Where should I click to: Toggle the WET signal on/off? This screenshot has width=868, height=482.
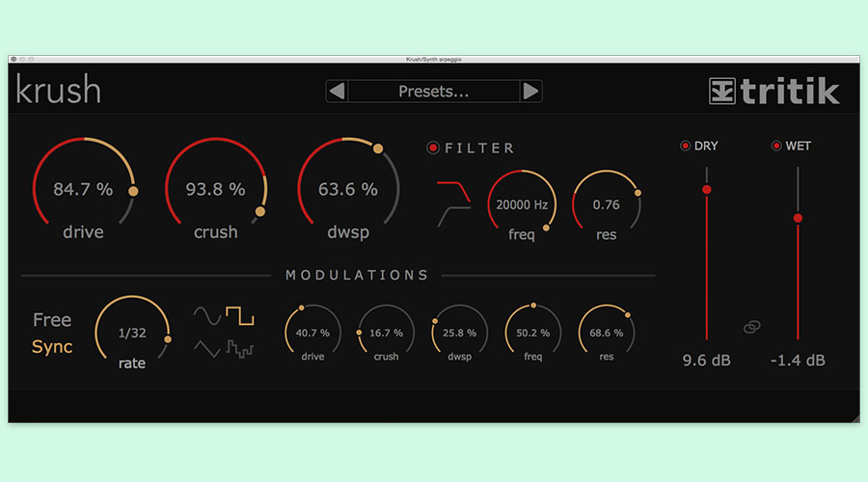tap(776, 146)
